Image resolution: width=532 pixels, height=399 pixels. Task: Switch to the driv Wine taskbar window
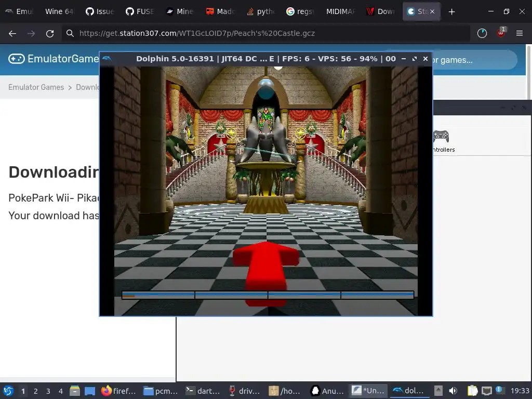point(245,391)
